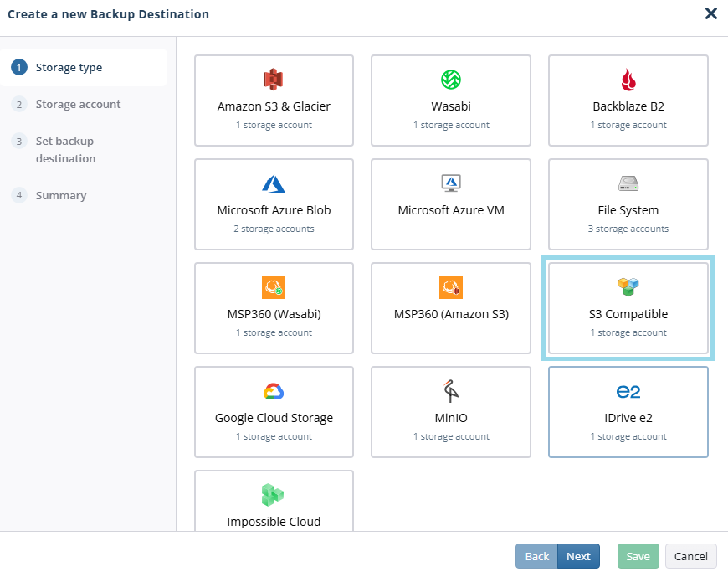The image size is (728, 577).
Task: Select the Amazon S3 & Glacier icon
Action: click(274, 80)
